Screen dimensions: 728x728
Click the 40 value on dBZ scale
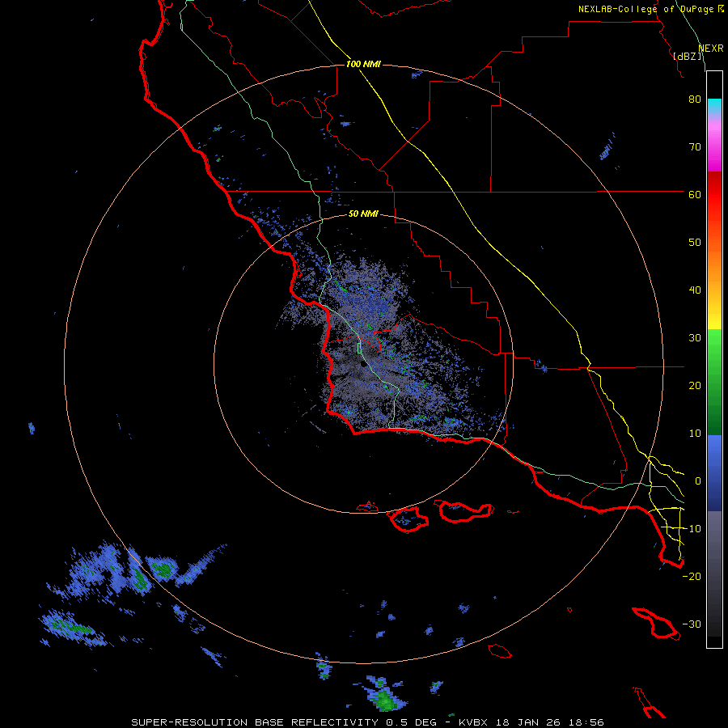coord(695,290)
